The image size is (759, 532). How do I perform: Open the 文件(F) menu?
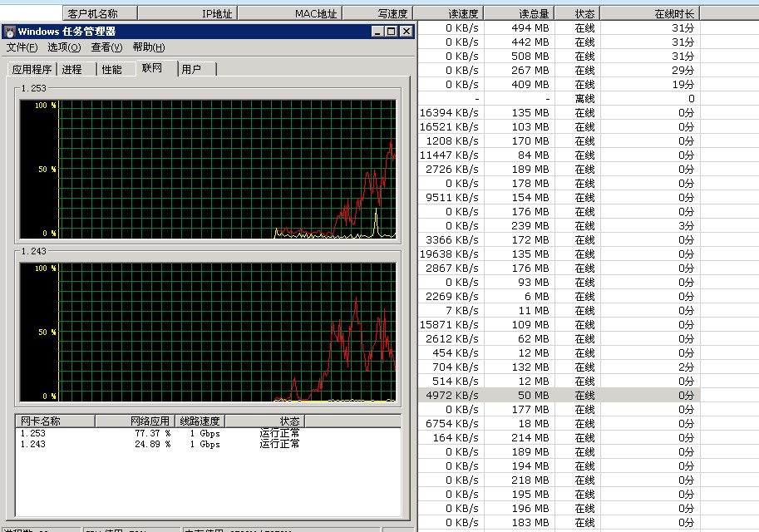(x=22, y=47)
